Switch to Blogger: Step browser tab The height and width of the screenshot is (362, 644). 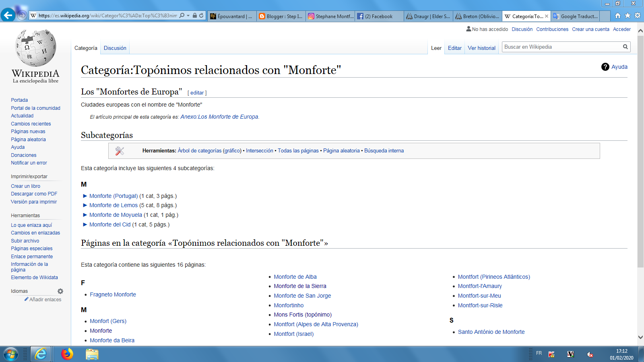[x=281, y=16]
